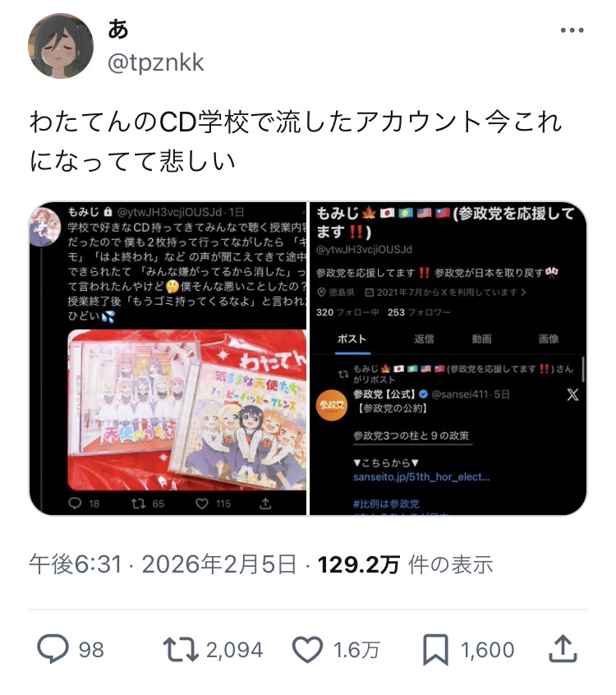Tap the repost arrows icon with 2,094

pyautogui.click(x=180, y=649)
